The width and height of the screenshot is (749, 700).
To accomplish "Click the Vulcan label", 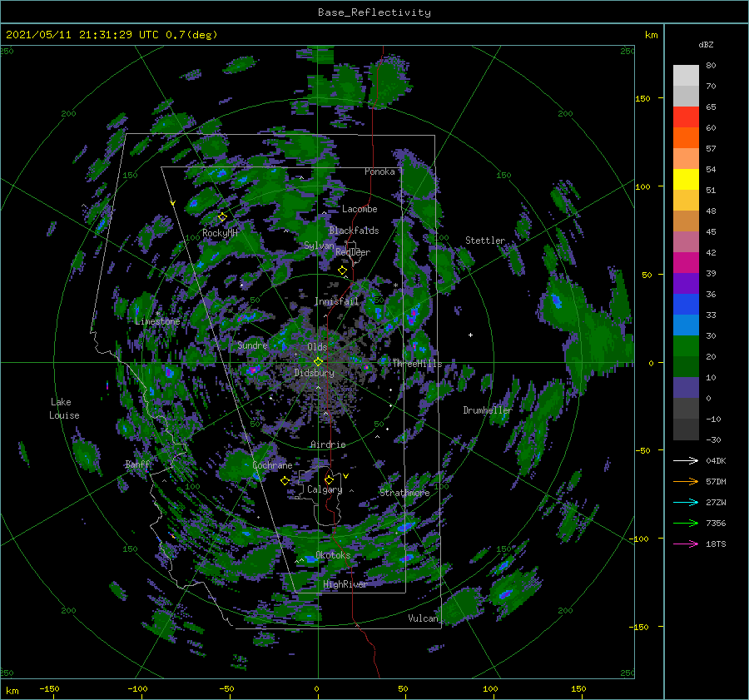I will pos(423,618).
